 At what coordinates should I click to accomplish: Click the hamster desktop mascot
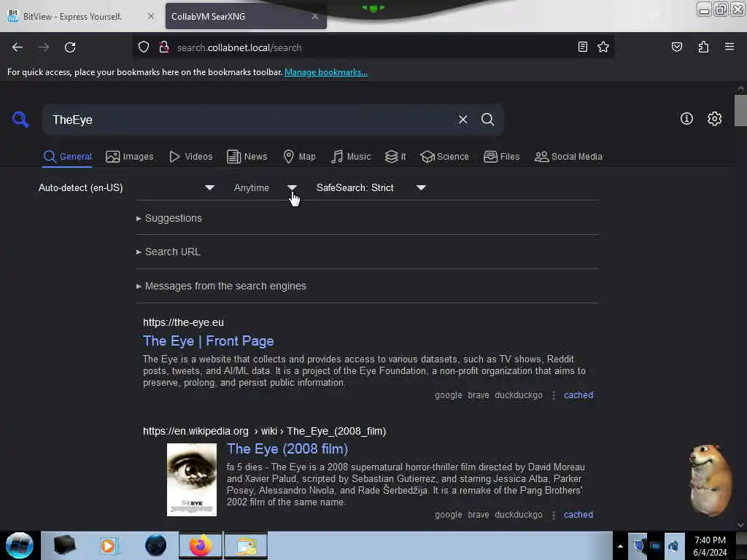click(x=710, y=480)
